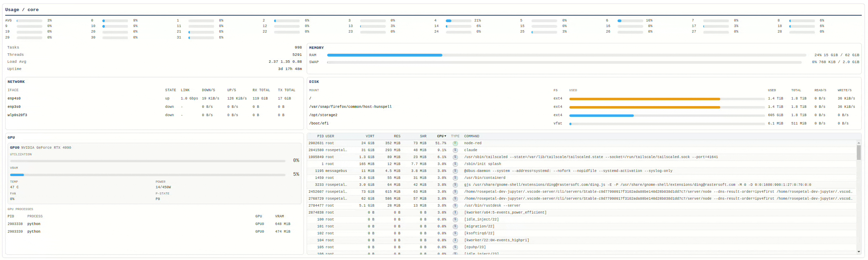This screenshot has height=260, width=868.
Task: Click the TYPE column header
Action: tap(455, 136)
